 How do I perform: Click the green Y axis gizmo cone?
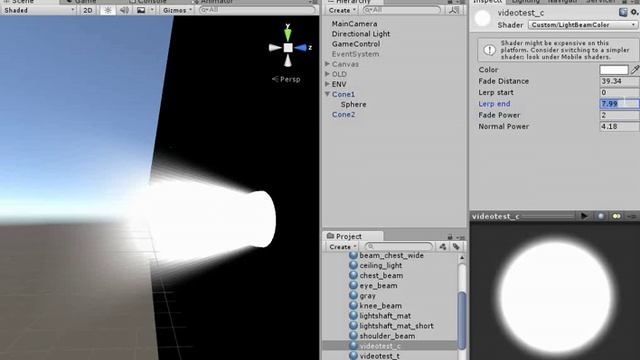[288, 33]
